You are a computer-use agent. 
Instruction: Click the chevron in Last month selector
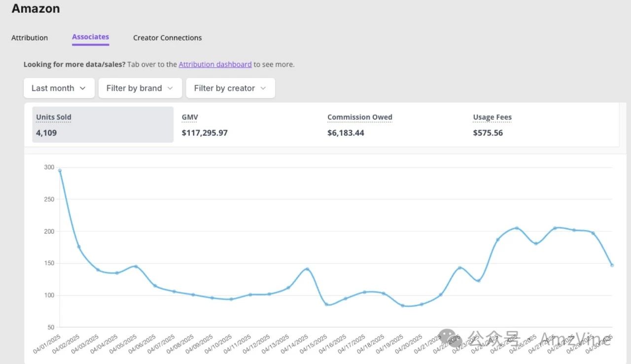[83, 88]
